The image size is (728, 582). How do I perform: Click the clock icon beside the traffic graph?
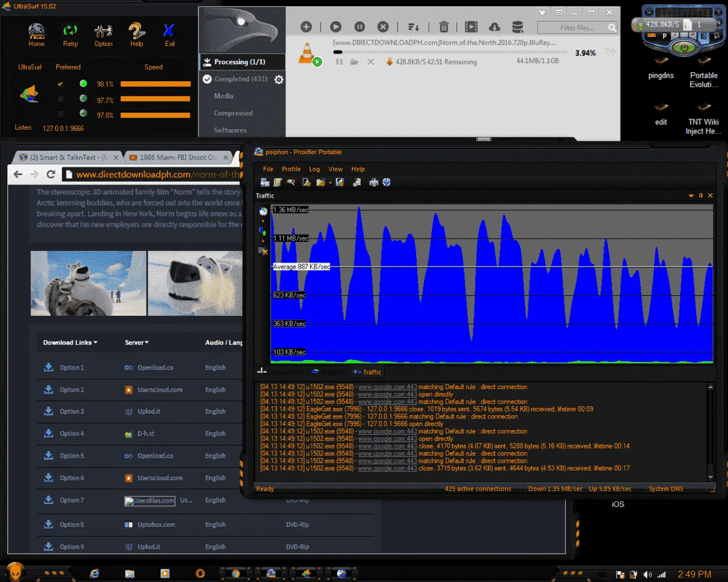pyautogui.click(x=263, y=211)
